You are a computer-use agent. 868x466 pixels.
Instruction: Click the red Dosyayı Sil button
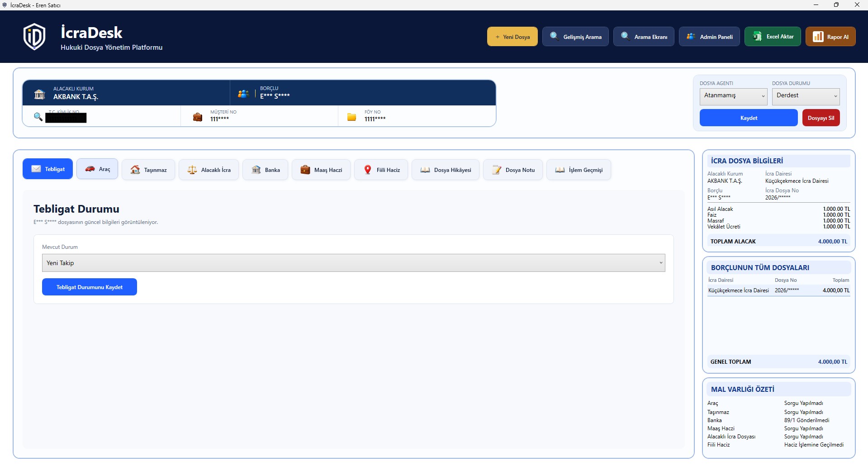click(821, 118)
